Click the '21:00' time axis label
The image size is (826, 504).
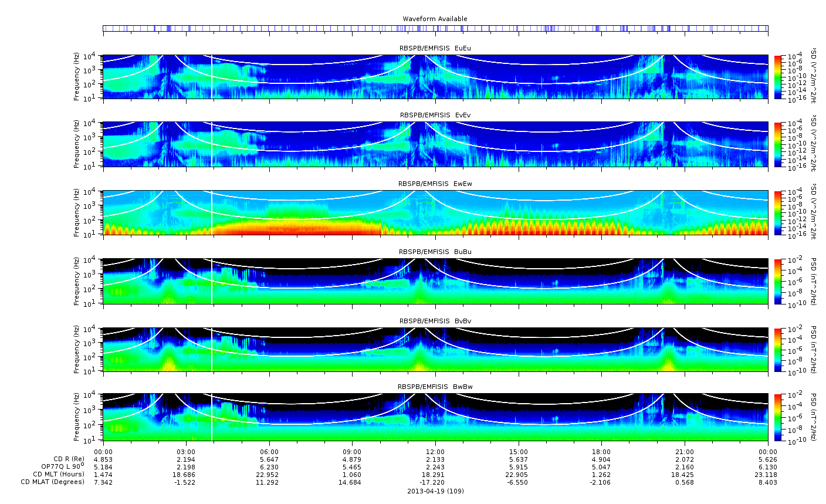coord(685,452)
